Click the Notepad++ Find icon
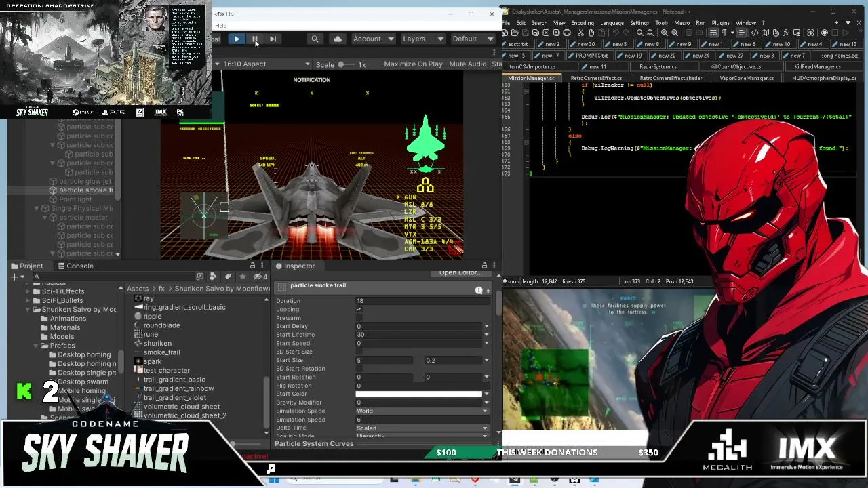Viewport: 868px width, 488px height. click(639, 33)
